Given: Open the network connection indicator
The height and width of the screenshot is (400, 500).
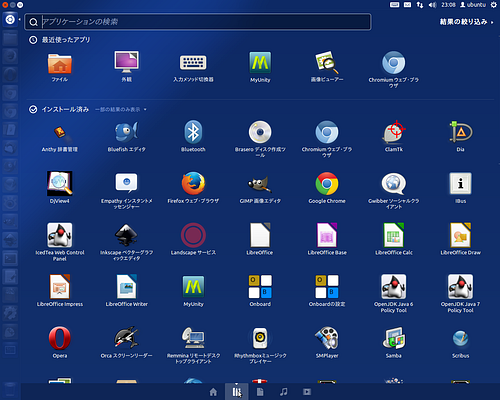Looking at the screenshot, I should [420, 5].
